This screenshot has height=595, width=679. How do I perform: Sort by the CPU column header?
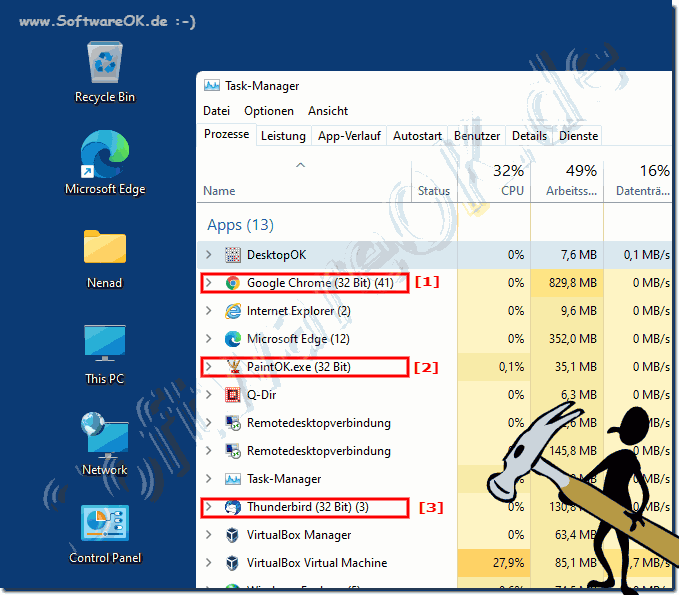[x=494, y=181]
